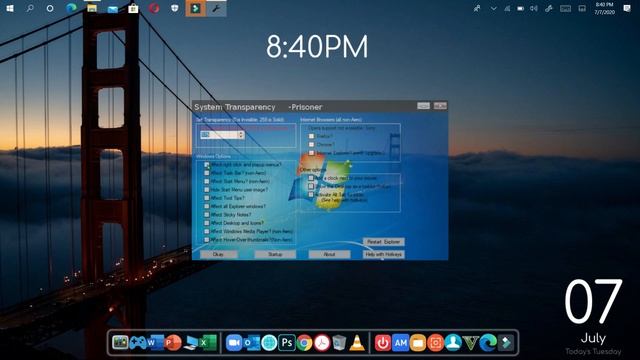The width and height of the screenshot is (640, 360).
Task: Toggle 'Hide Start Menu user image' checkbox
Action: [207, 190]
